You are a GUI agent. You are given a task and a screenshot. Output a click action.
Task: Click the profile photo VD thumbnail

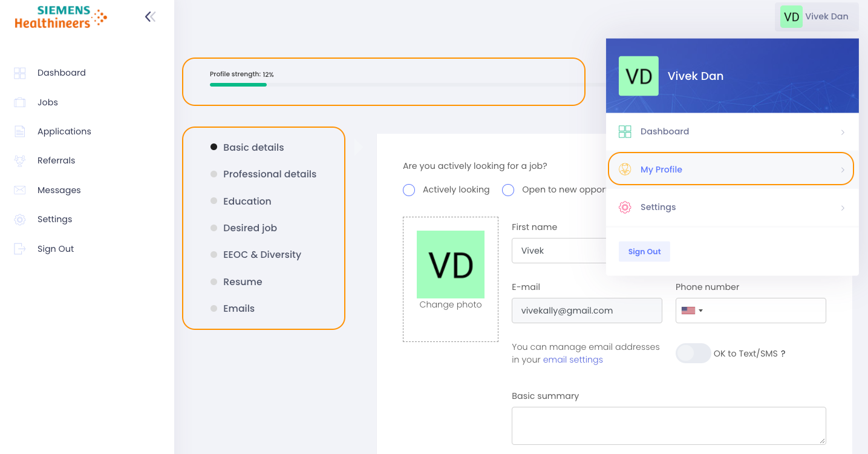[x=451, y=264]
